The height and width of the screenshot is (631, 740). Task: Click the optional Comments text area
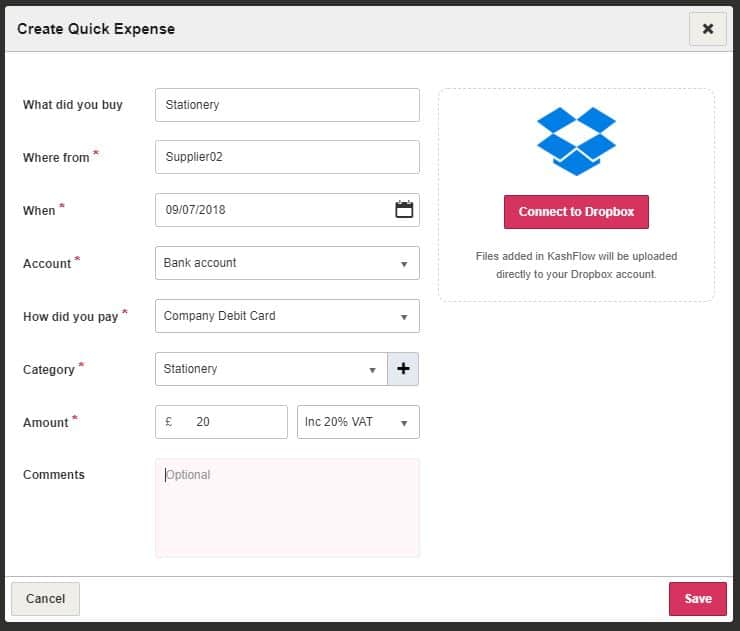(287, 508)
